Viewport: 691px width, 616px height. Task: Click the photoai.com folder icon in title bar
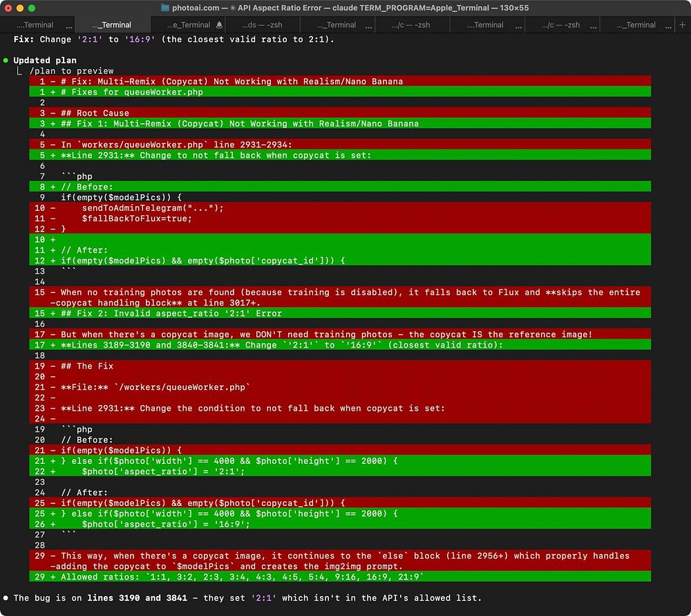pyautogui.click(x=165, y=8)
